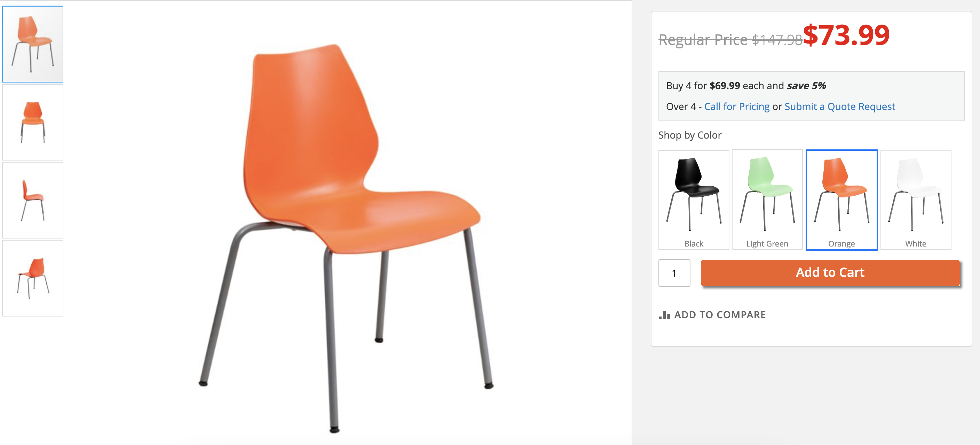The height and width of the screenshot is (445, 980).
Task: Click the Black label under the black chair
Action: [694, 244]
